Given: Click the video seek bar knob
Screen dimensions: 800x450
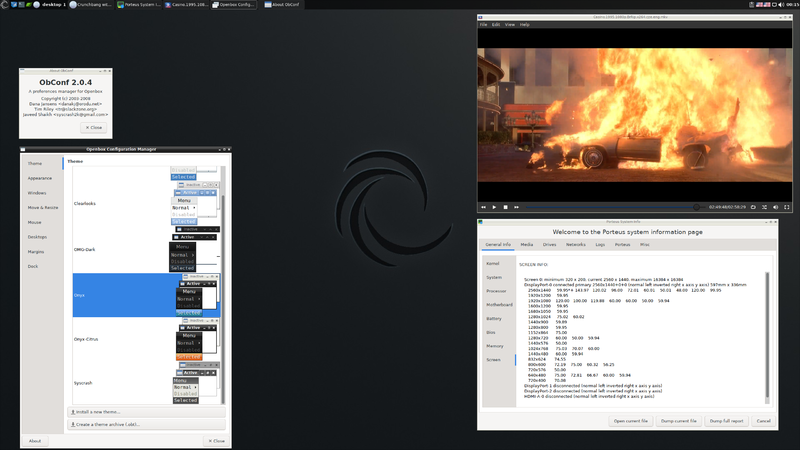Looking at the screenshot, I should [x=696, y=207].
